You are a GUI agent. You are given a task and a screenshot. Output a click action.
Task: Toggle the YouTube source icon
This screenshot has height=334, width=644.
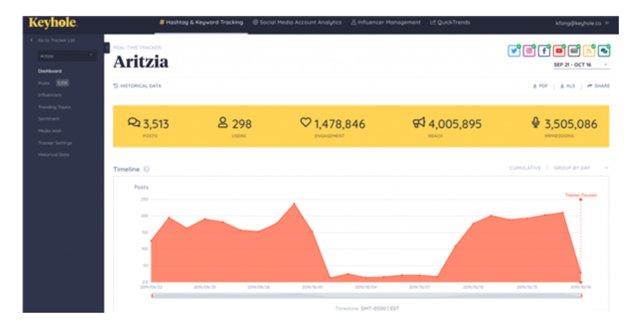coord(559,50)
